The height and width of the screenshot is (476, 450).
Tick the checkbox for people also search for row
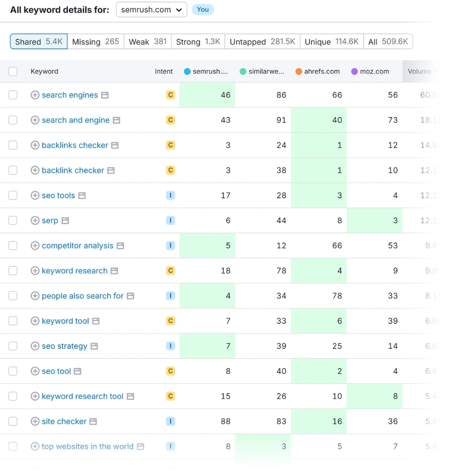(x=13, y=296)
